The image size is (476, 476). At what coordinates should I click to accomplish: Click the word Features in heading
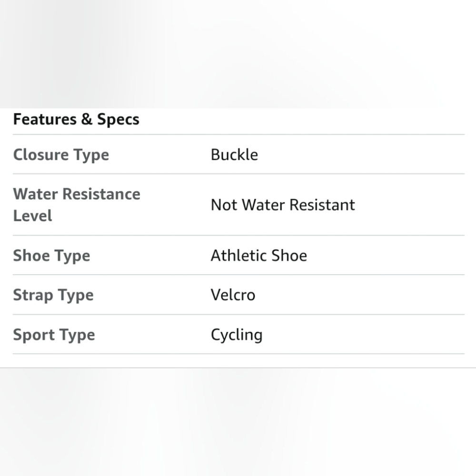coord(45,119)
